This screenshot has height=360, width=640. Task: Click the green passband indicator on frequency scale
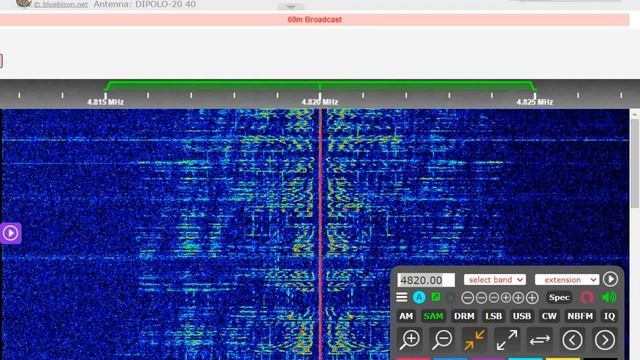(x=320, y=85)
